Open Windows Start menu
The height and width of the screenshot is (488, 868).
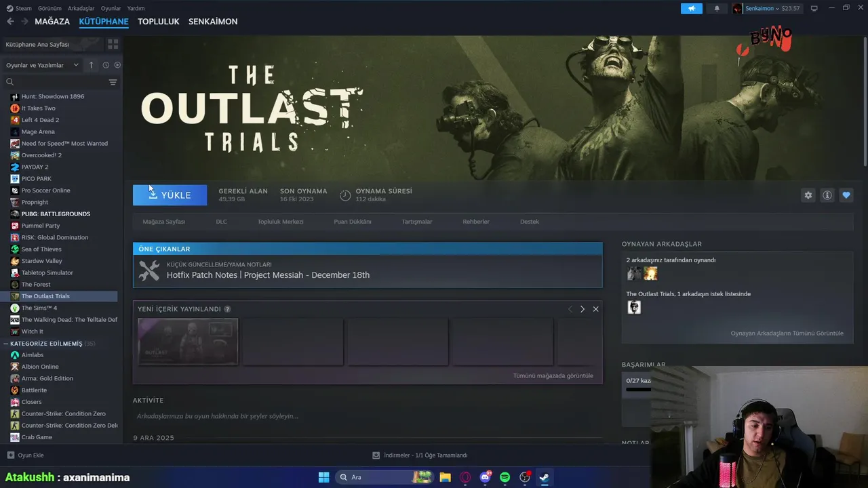pyautogui.click(x=323, y=477)
